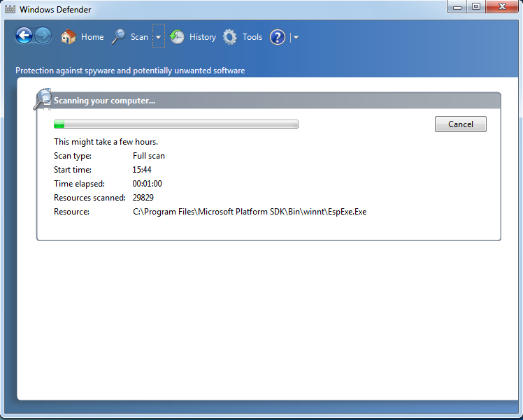Minimize the Windows Defender window
This screenshot has height=420, width=523.
tap(457, 7)
